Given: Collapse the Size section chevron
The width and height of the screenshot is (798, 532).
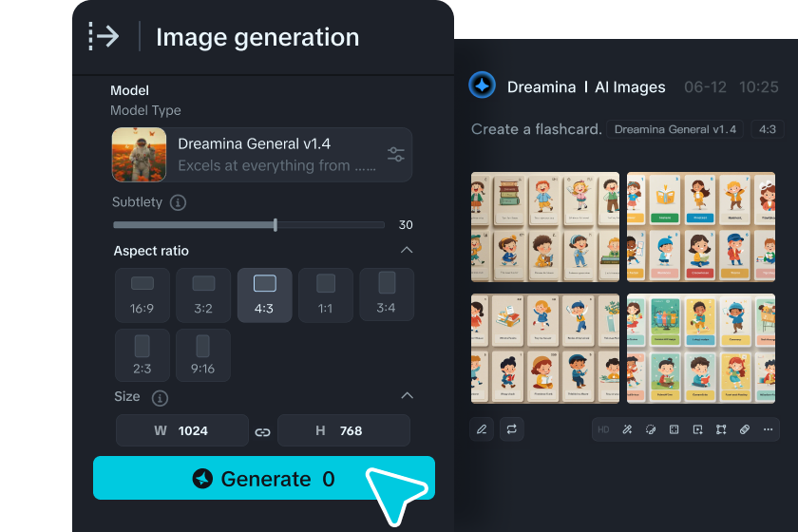Looking at the screenshot, I should point(407,395).
